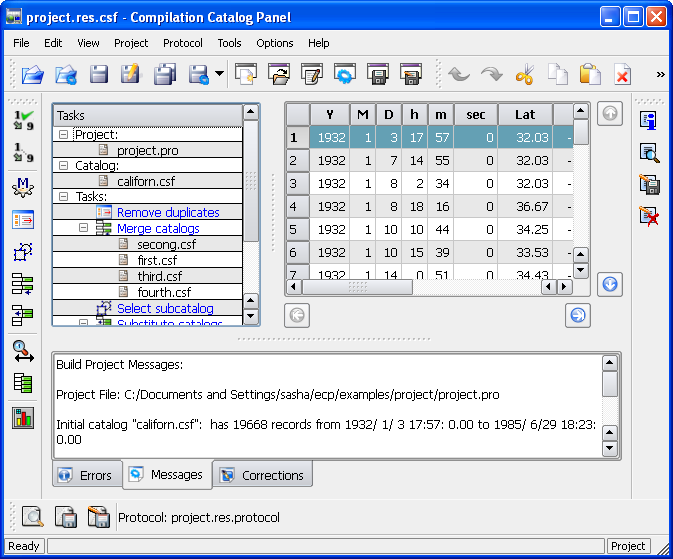Click the round left-arrow button below table
The height and width of the screenshot is (559, 673).
(x=297, y=315)
